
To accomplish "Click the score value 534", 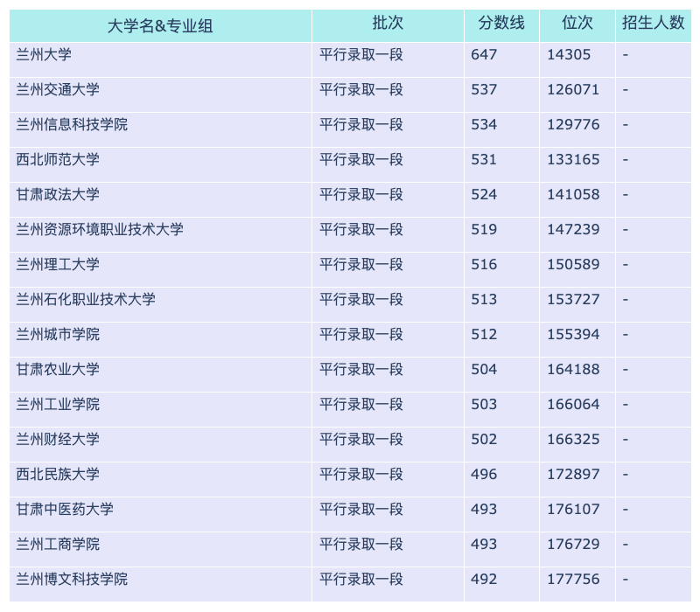I will tap(484, 124).
